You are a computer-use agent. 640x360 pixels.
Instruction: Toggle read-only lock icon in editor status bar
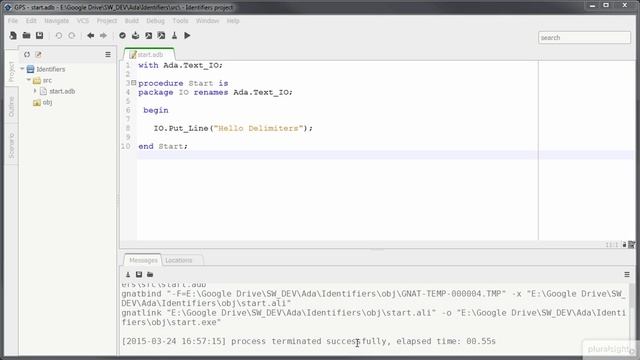[x=624, y=245]
